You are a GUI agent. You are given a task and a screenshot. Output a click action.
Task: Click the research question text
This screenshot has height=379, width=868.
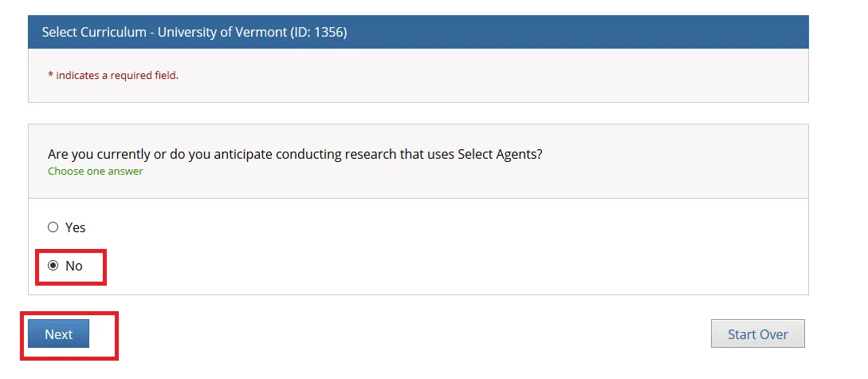pos(295,154)
